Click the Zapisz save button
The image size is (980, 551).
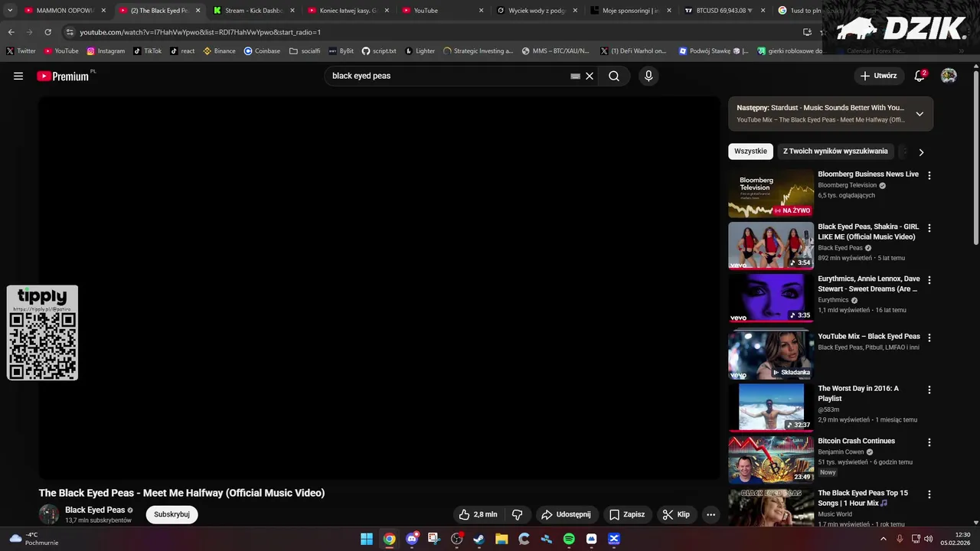627,514
